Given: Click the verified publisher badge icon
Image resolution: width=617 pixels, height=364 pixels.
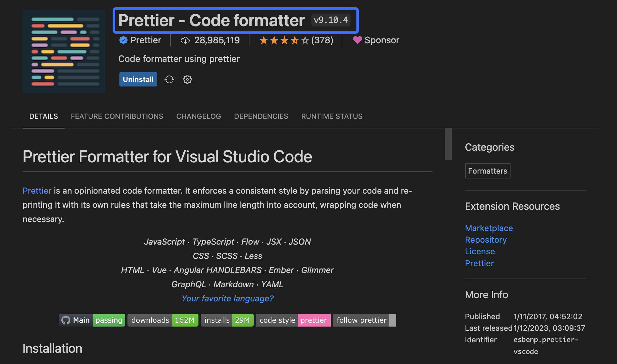Looking at the screenshot, I should click(123, 40).
